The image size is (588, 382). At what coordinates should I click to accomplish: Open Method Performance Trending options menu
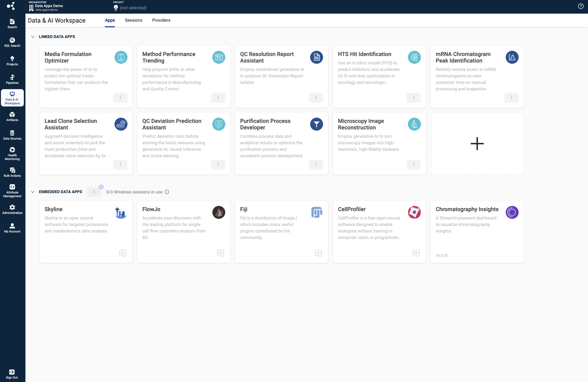click(218, 98)
